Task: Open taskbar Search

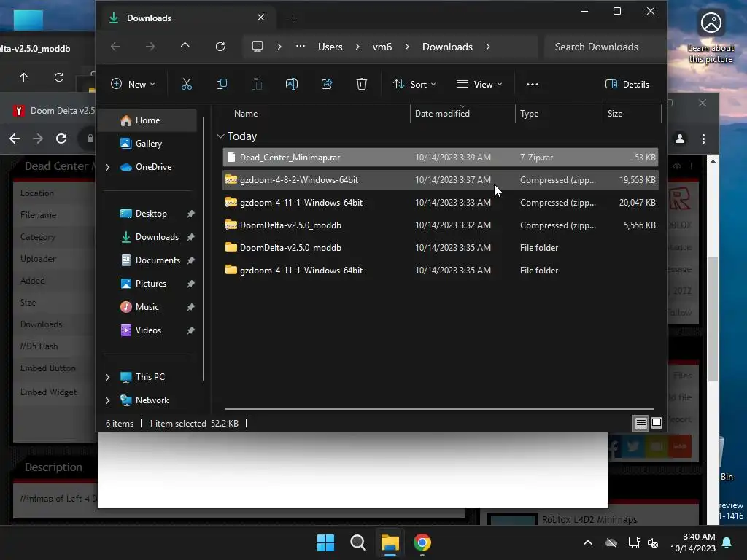Action: pyautogui.click(x=357, y=542)
